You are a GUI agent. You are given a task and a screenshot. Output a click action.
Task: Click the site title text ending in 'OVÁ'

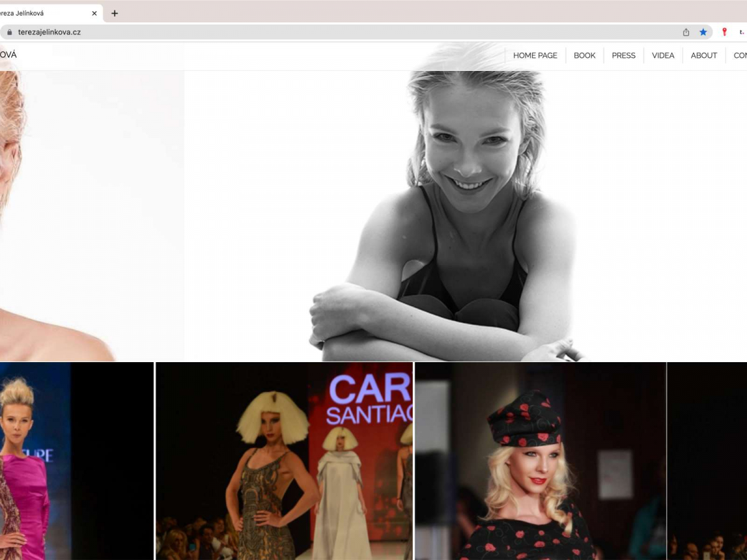(8, 55)
